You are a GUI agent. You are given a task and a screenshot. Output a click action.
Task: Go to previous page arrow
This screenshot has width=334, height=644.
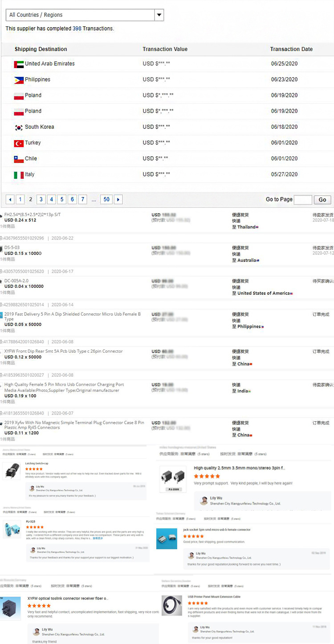tap(10, 200)
